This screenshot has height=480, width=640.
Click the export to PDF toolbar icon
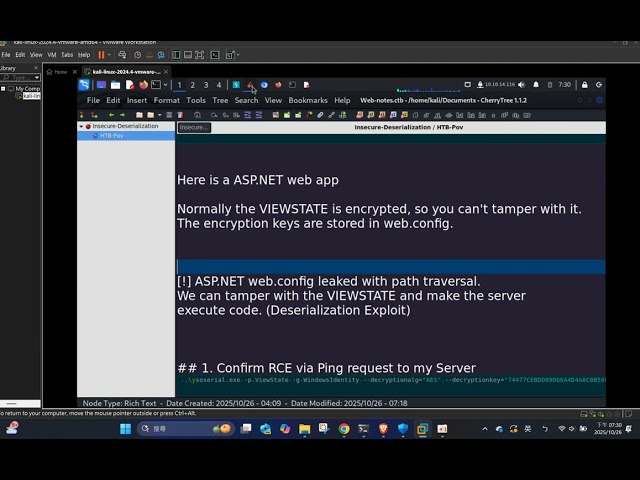180,115
